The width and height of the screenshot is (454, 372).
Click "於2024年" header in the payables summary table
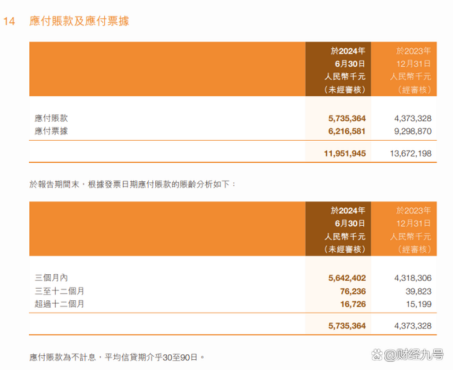pyautogui.click(x=348, y=51)
